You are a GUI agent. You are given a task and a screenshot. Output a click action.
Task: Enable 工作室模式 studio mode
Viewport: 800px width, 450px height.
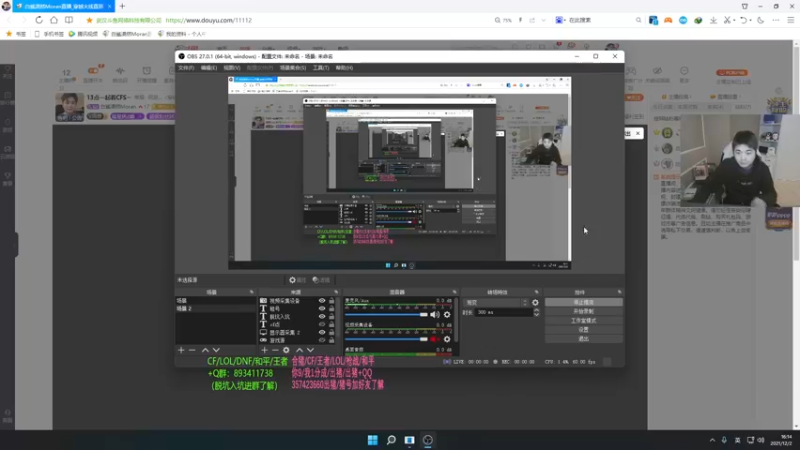584,321
